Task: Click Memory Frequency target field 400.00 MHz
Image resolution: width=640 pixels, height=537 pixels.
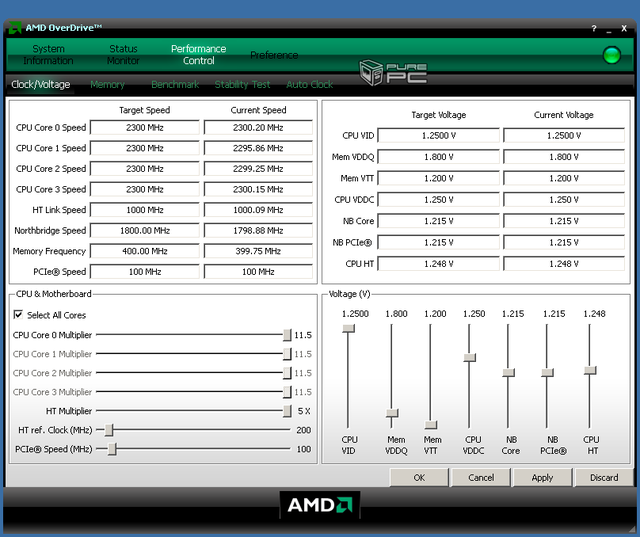Action: (144, 251)
